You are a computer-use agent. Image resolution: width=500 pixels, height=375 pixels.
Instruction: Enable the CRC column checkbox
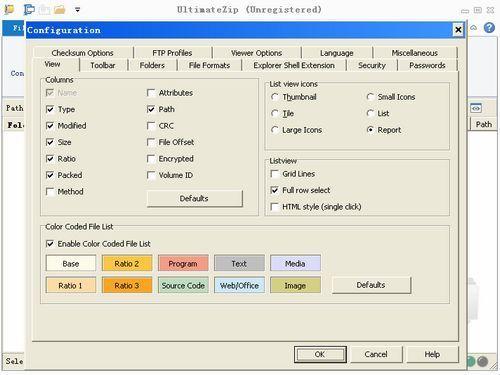pyautogui.click(x=151, y=126)
